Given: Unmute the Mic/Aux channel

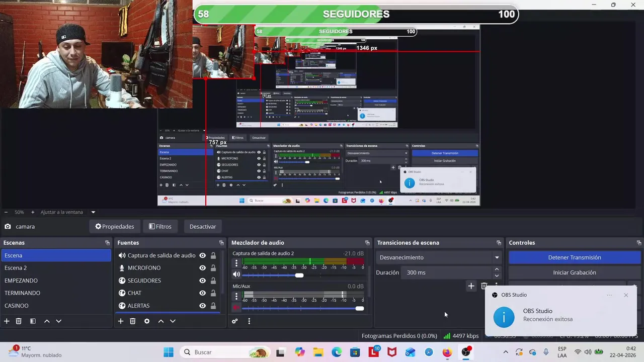Looking at the screenshot, I should (236, 308).
